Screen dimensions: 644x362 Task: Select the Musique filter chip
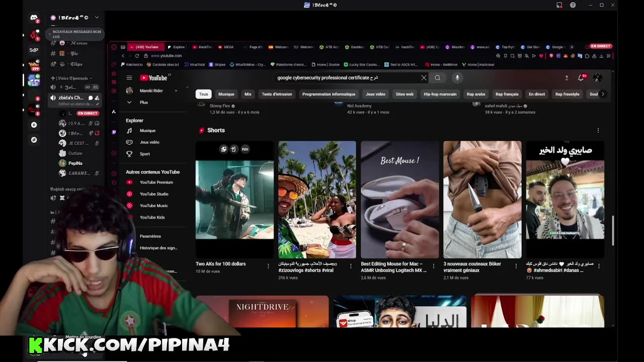click(x=226, y=94)
